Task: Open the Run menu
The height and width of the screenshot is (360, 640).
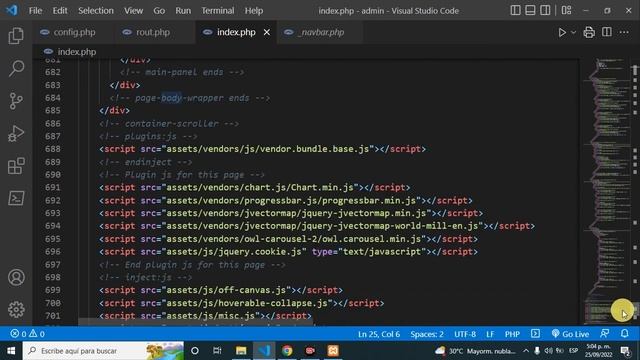Action: pyautogui.click(x=183, y=11)
